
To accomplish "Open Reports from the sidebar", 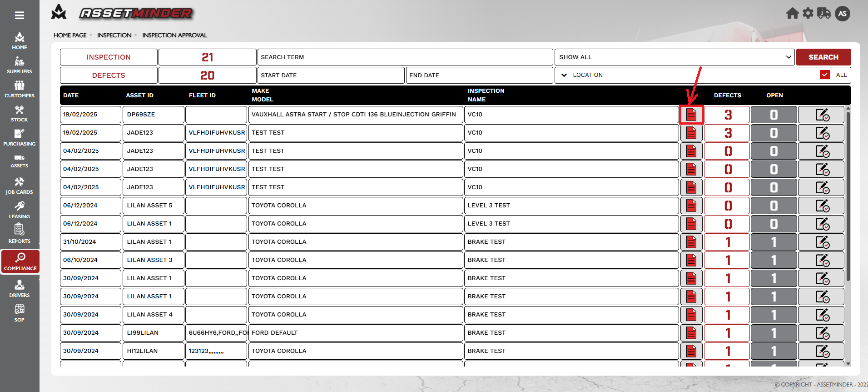I will point(20,234).
